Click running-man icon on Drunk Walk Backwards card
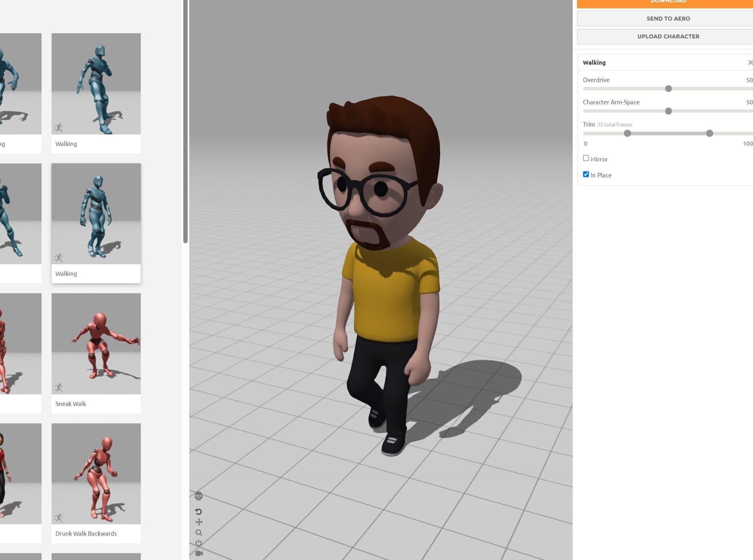The image size is (753, 560). [x=58, y=517]
